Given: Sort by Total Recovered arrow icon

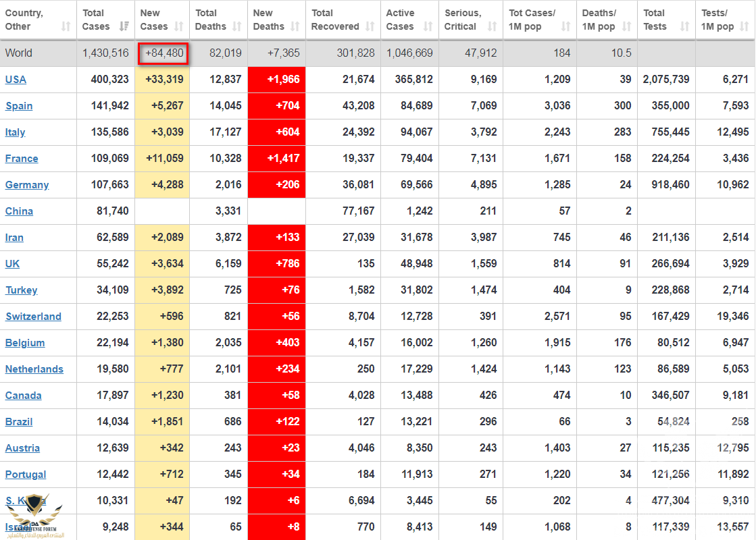Looking at the screenshot, I should tap(370, 27).
